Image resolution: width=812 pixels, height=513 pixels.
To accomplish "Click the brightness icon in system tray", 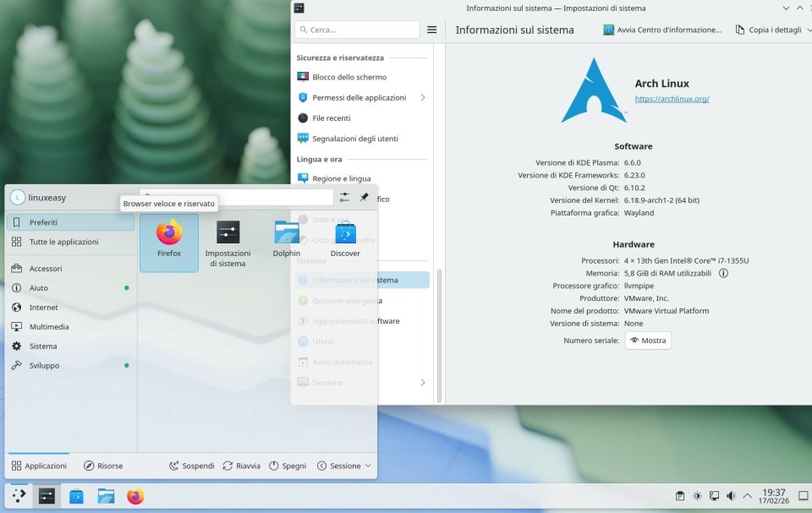I will tap(697, 496).
